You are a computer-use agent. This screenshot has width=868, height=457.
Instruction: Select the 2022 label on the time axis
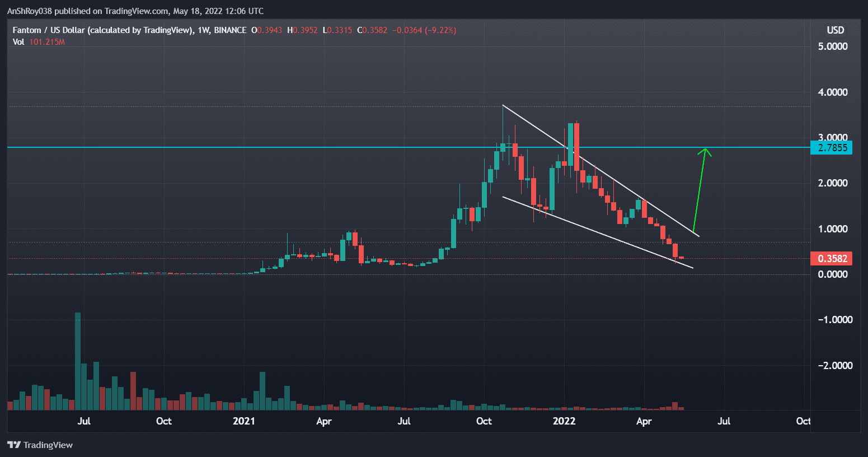pos(564,421)
